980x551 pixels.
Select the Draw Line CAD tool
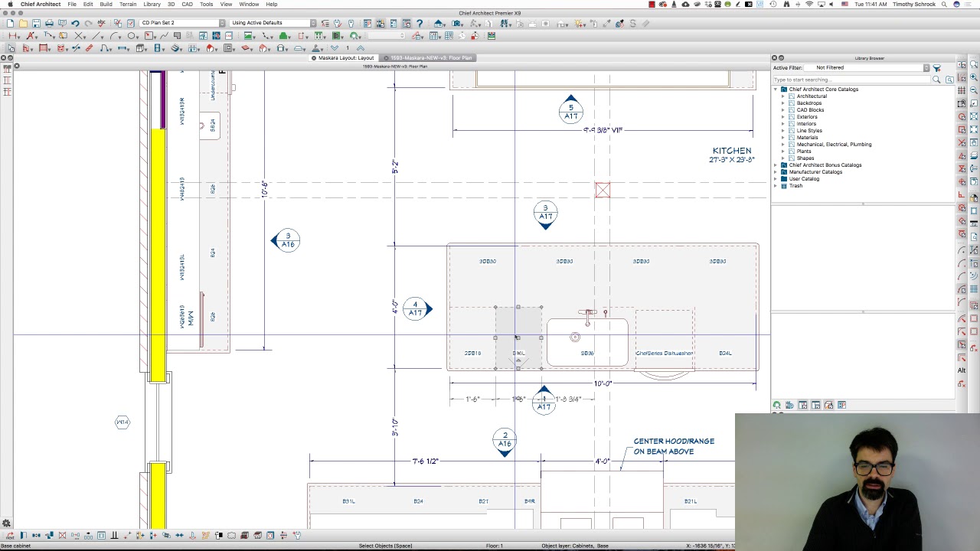pyautogui.click(x=97, y=36)
